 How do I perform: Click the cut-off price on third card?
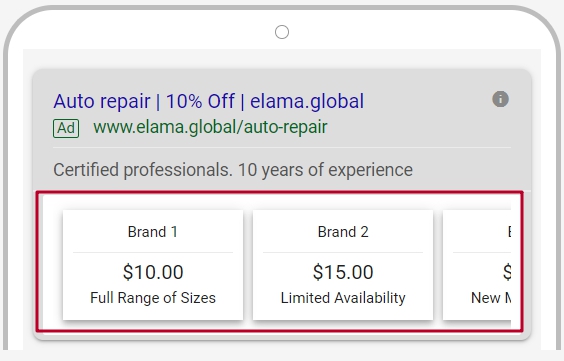(x=507, y=272)
